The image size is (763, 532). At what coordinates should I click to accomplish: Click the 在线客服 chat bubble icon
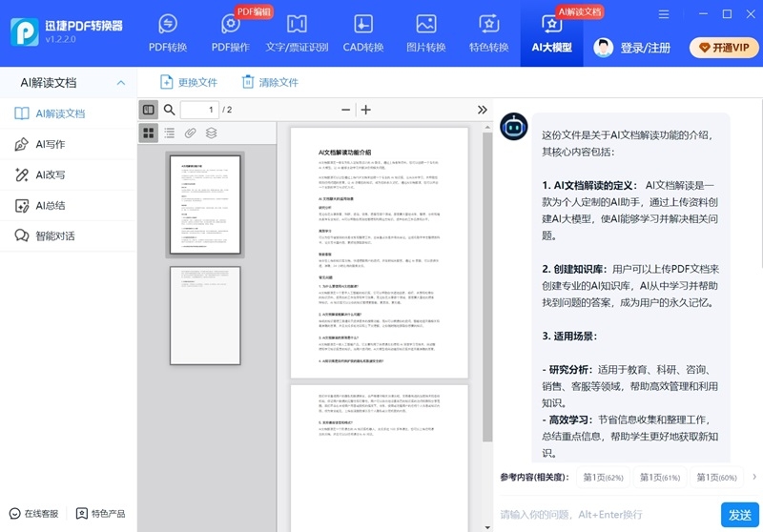pos(15,514)
